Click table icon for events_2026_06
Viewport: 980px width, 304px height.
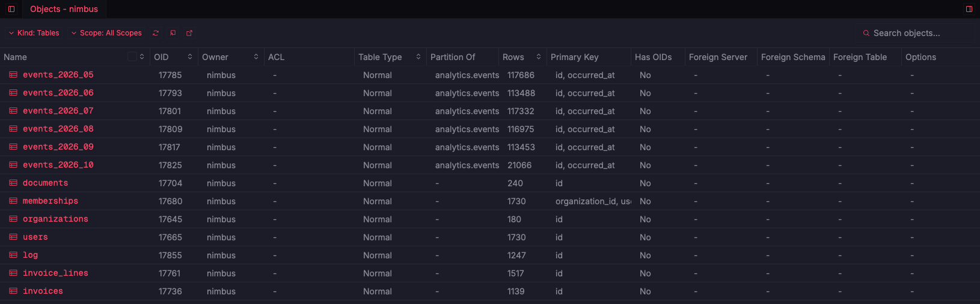pyautogui.click(x=13, y=93)
